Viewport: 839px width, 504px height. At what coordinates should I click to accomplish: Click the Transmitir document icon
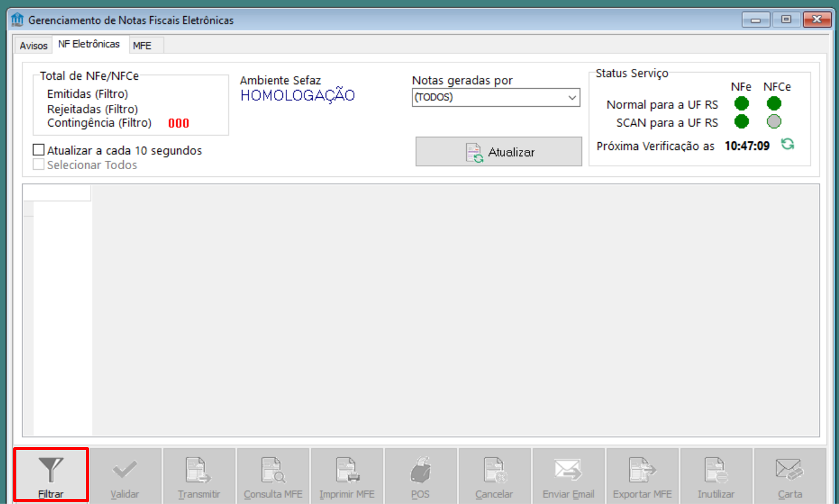tap(199, 471)
